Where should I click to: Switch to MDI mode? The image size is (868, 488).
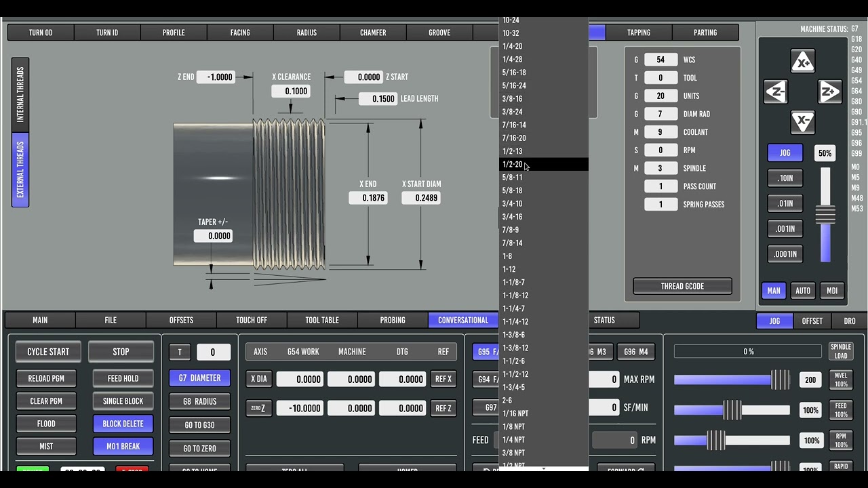tap(832, 291)
